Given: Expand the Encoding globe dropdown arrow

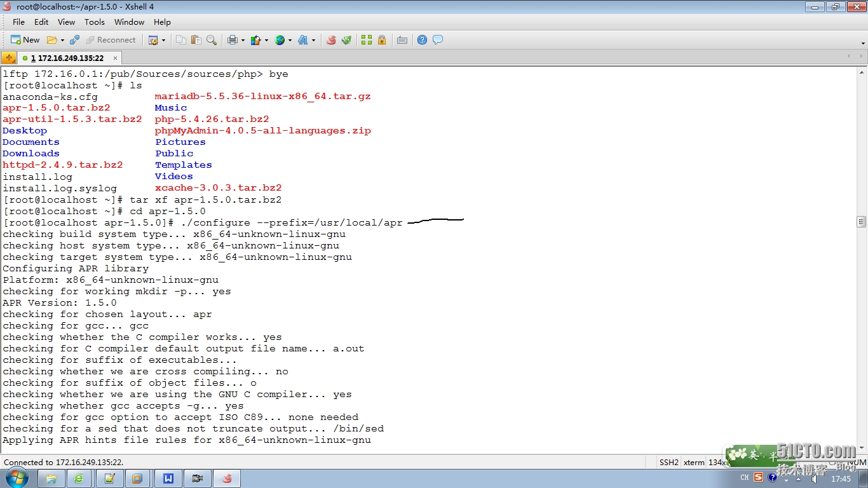Looking at the screenshot, I should coord(290,40).
